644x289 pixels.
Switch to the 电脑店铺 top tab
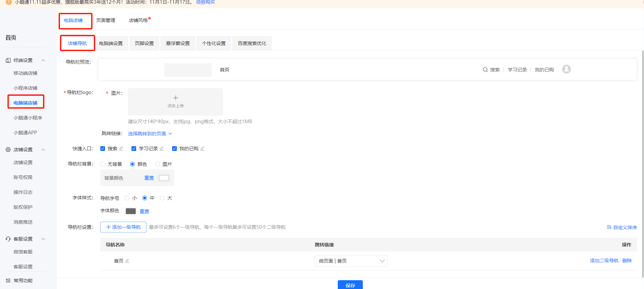pyautogui.click(x=73, y=20)
